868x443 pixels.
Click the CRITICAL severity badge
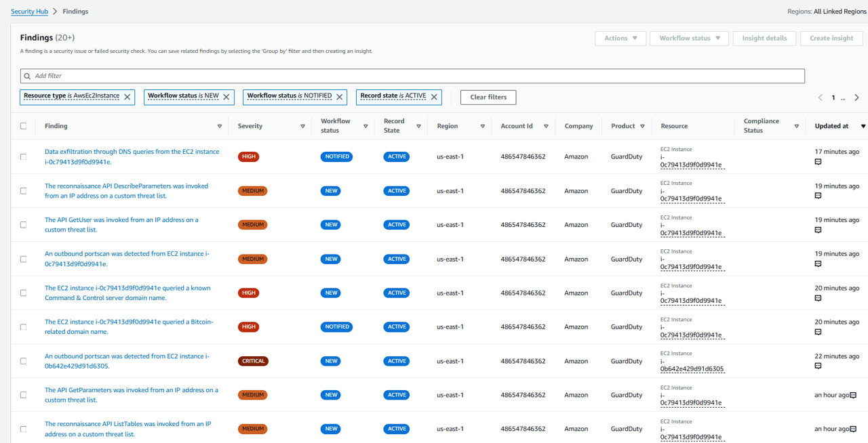pos(253,361)
